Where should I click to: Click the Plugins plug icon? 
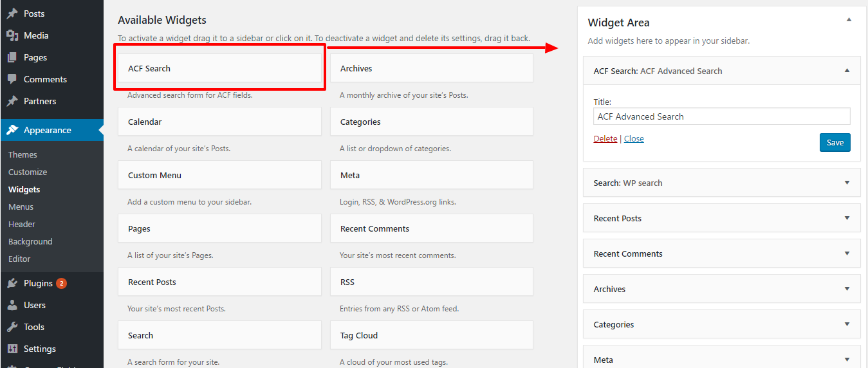(x=12, y=283)
